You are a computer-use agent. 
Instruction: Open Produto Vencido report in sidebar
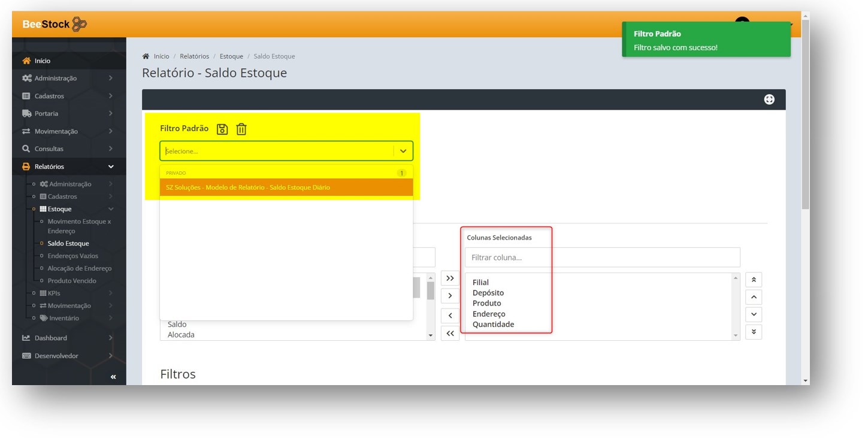[x=72, y=280]
